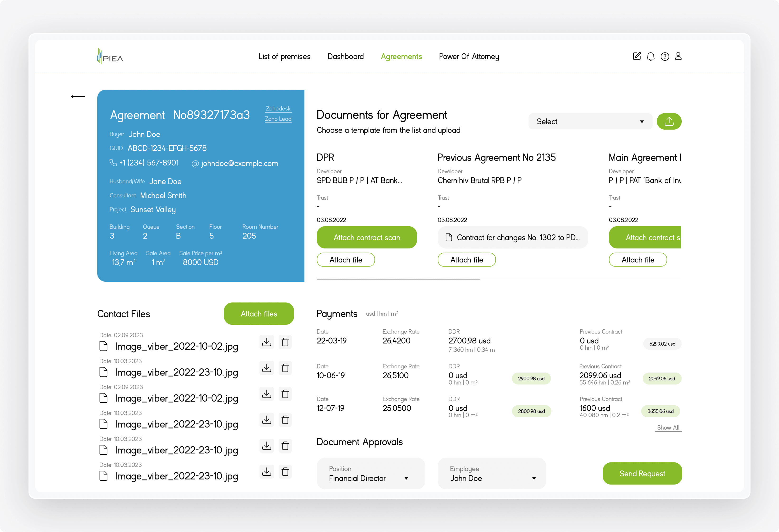This screenshot has width=779, height=532.
Task: Download the fifth listed contact file
Action: pyautogui.click(x=266, y=446)
